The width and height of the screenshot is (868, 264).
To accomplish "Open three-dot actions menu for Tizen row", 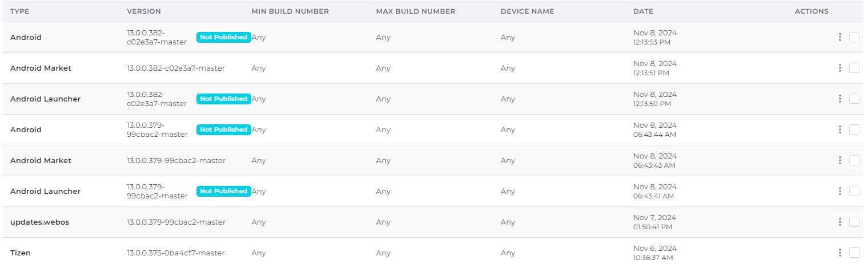I will (839, 253).
